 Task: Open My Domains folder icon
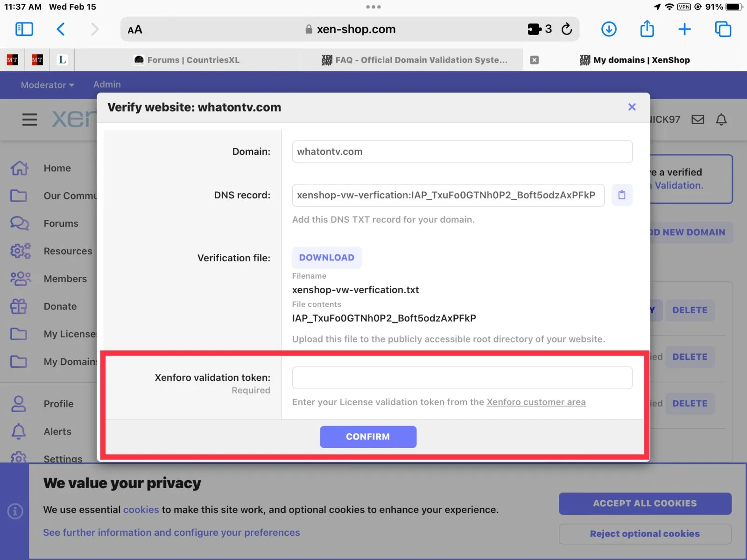click(x=19, y=362)
